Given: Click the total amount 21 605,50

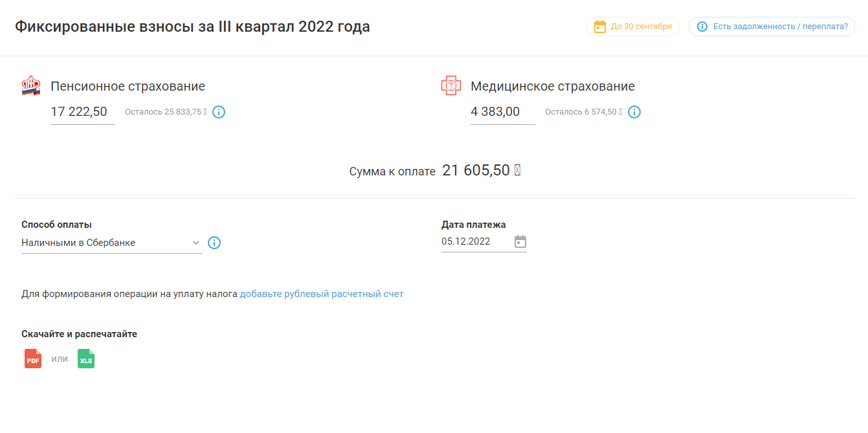Looking at the screenshot, I should click(x=476, y=171).
